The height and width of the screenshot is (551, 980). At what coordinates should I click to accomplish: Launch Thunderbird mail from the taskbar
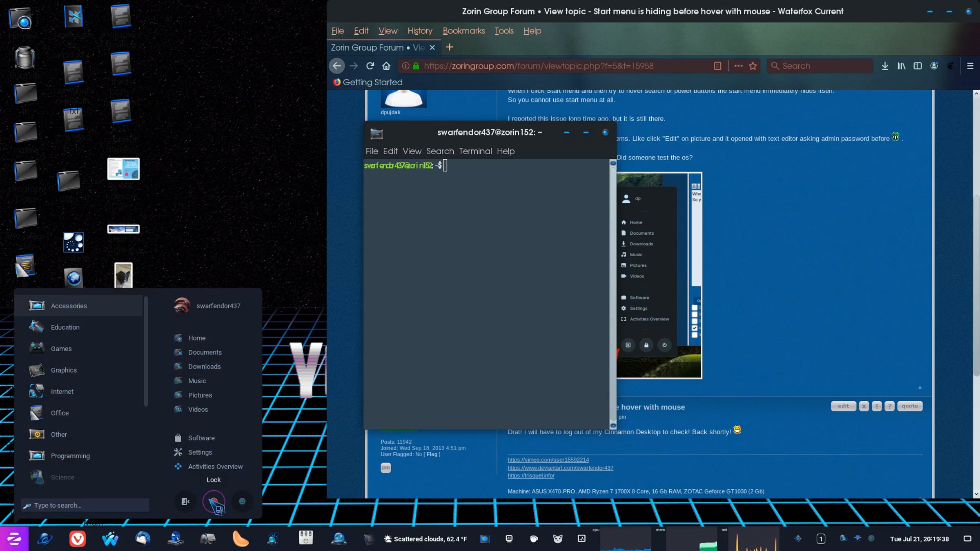[x=143, y=539]
